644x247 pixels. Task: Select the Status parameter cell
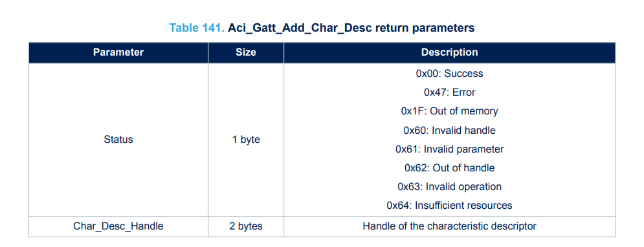tap(118, 140)
